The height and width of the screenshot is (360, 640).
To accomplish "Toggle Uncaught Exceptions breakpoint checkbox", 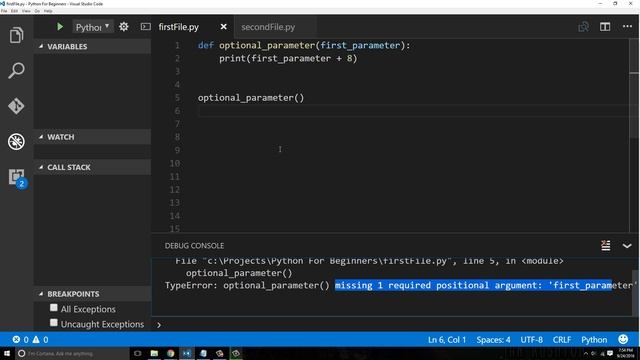I will click(53, 323).
